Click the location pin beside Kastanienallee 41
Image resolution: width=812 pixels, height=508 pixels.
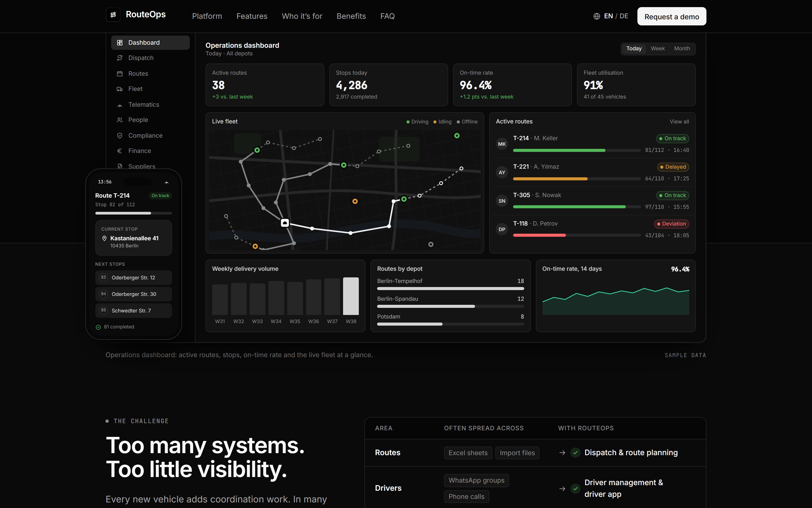point(104,238)
